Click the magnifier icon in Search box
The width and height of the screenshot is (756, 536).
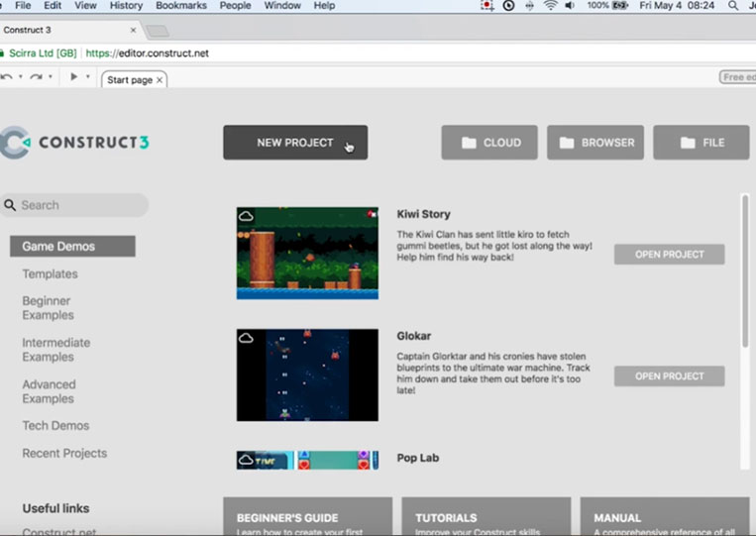[10, 205]
